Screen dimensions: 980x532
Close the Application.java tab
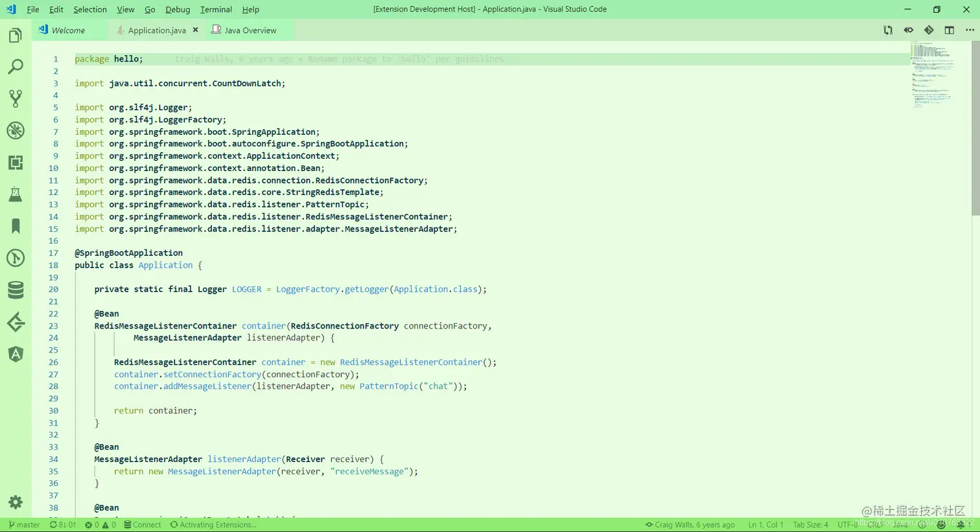click(195, 30)
